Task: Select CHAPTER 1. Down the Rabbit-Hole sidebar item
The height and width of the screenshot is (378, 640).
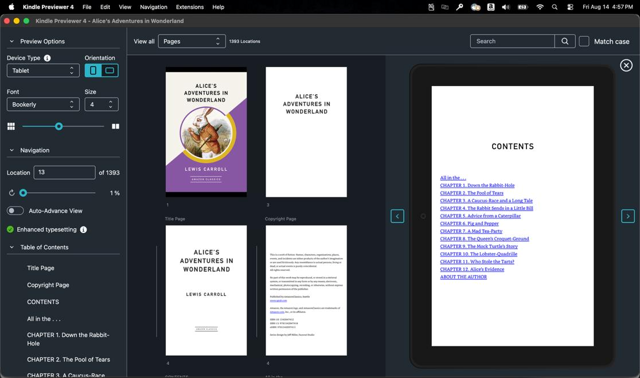Action: click(x=68, y=339)
